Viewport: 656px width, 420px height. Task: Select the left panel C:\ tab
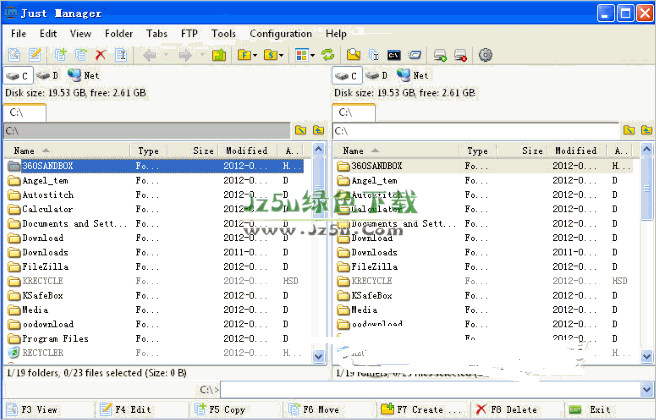[x=24, y=113]
